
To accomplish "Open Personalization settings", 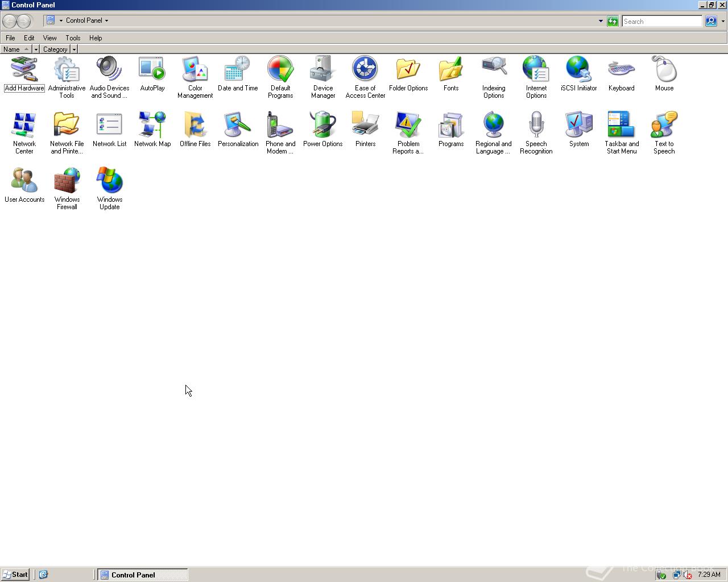I will [x=238, y=130].
